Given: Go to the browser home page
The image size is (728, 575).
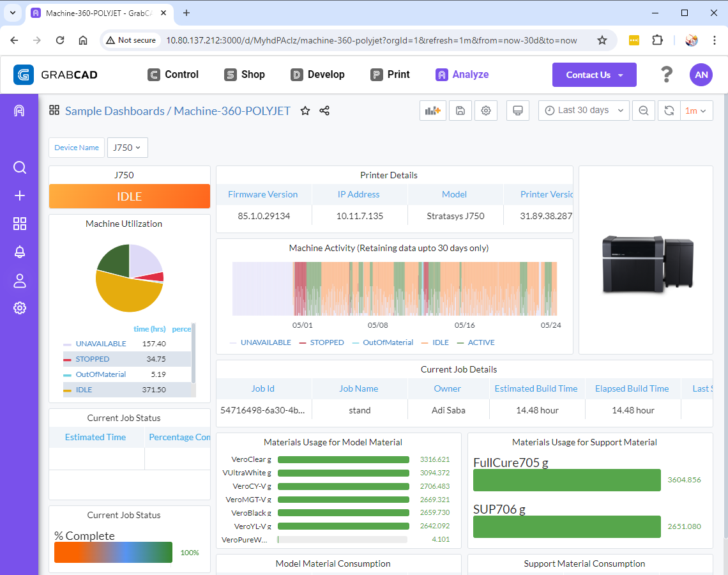Looking at the screenshot, I should tap(83, 40).
